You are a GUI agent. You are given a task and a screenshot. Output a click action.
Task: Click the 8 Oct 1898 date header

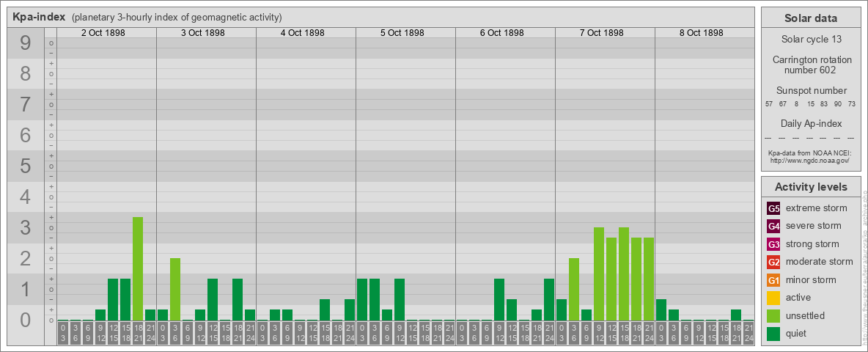click(702, 33)
